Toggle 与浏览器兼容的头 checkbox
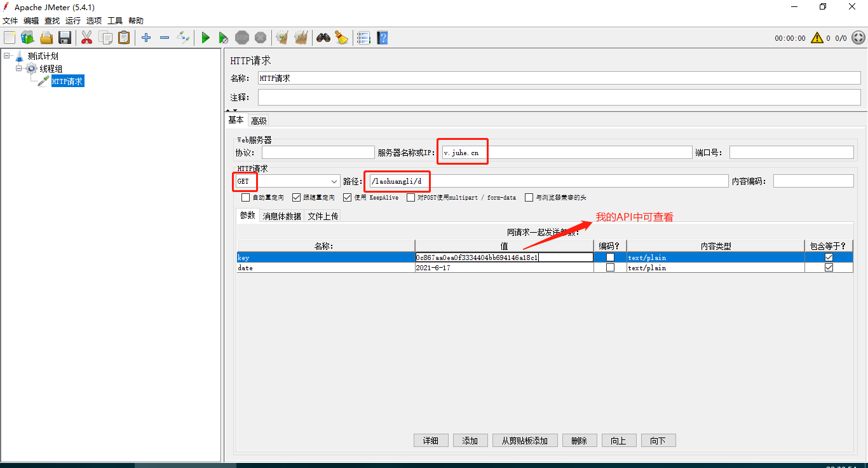 (x=529, y=198)
